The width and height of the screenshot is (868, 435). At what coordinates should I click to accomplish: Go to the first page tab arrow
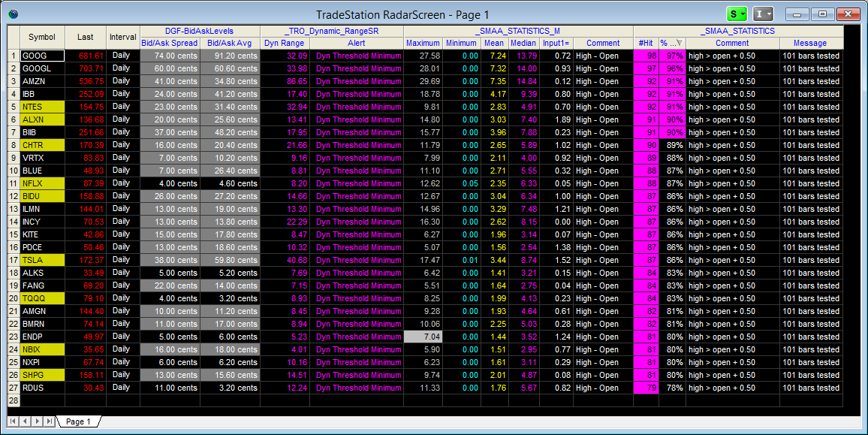tap(14, 421)
